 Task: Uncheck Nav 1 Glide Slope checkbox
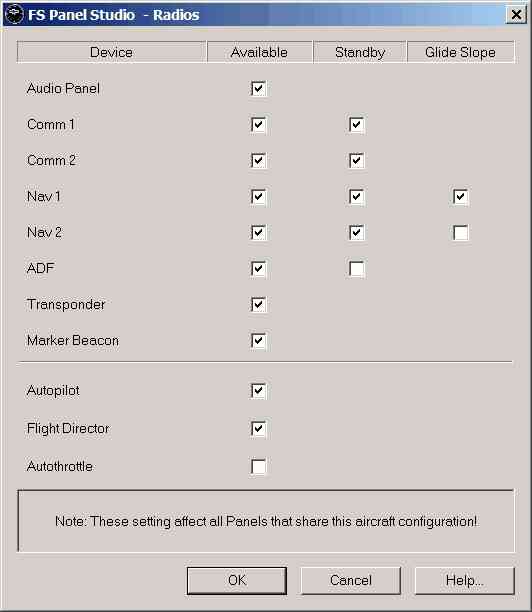coord(461,196)
